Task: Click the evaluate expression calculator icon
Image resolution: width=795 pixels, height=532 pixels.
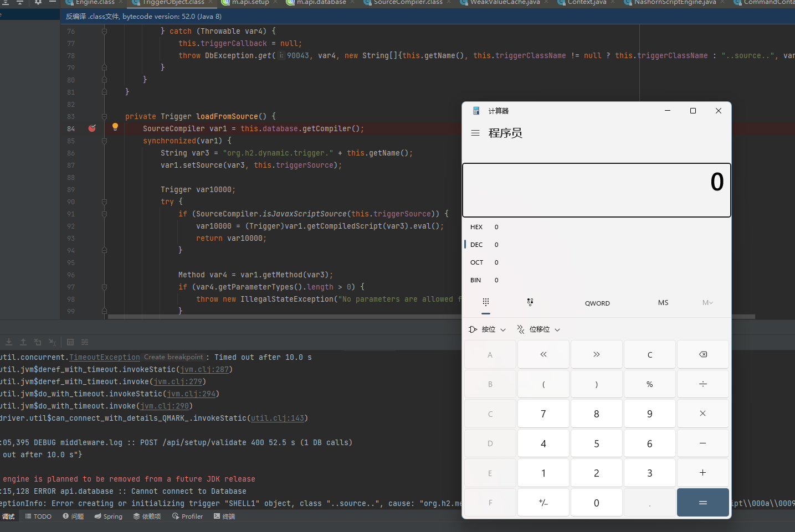Action: click(70, 342)
